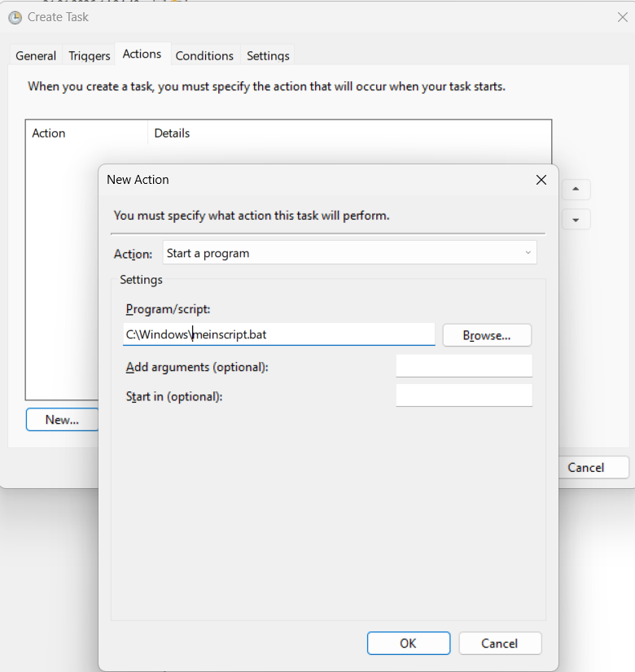Open the Settings tab
The width and height of the screenshot is (635, 672).
click(268, 55)
